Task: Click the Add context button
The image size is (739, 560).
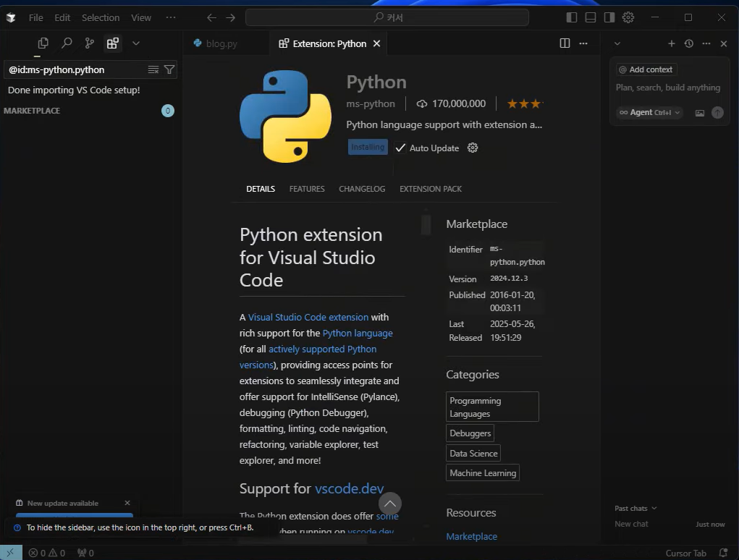Action: coord(646,69)
